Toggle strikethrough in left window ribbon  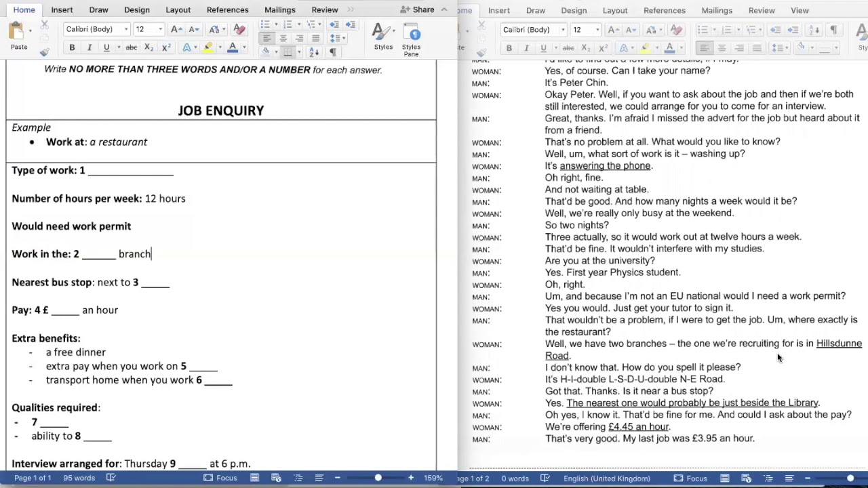coord(132,47)
